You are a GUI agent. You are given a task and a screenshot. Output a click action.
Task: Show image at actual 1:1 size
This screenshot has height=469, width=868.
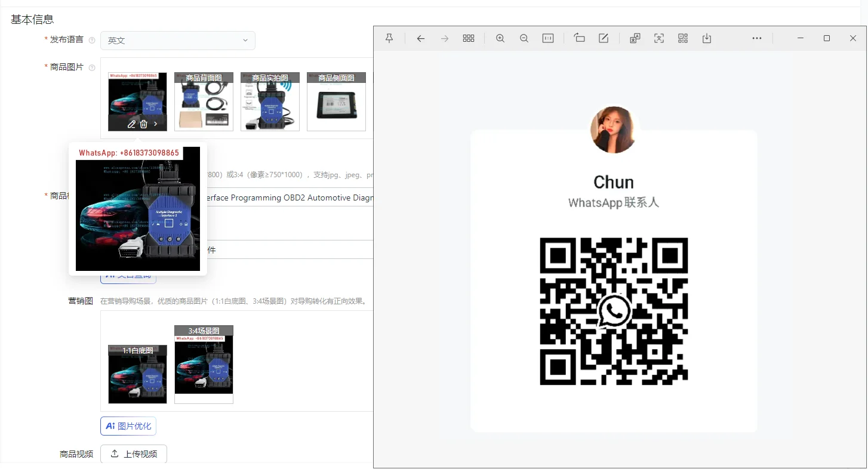click(548, 38)
